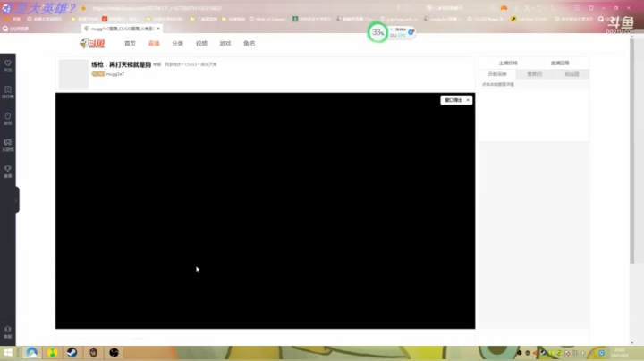Click the streamer avatar thumbnail
The height and width of the screenshot is (361, 644).
73,75
